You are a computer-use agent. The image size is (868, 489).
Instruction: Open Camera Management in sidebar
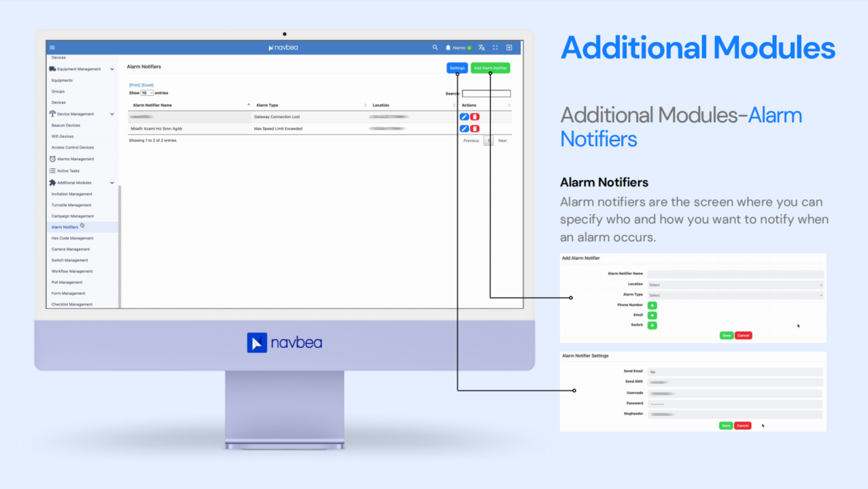click(71, 249)
